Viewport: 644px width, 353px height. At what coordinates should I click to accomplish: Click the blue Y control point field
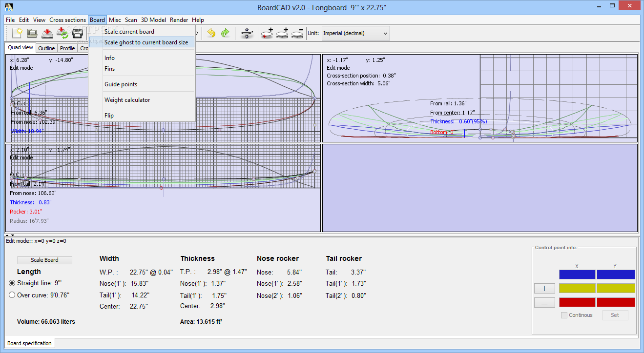tap(616, 275)
